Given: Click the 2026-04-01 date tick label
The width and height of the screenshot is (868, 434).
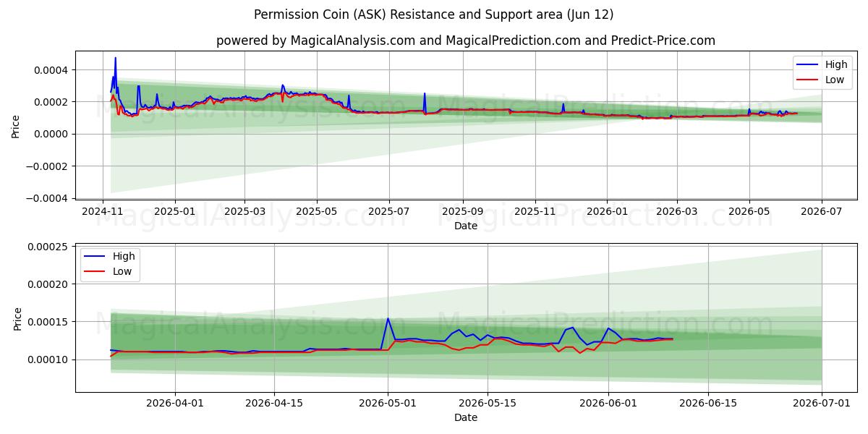Looking at the screenshot, I should [175, 404].
